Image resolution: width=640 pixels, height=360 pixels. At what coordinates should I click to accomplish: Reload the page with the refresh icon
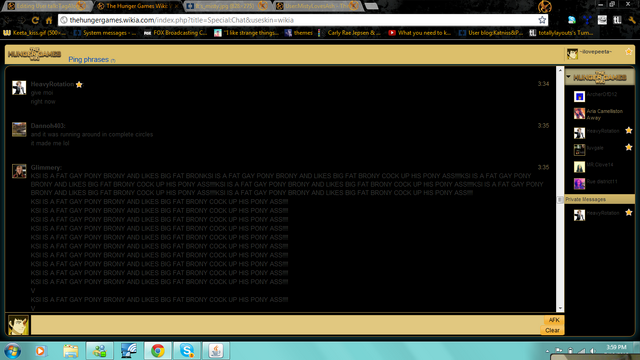(x=35, y=20)
